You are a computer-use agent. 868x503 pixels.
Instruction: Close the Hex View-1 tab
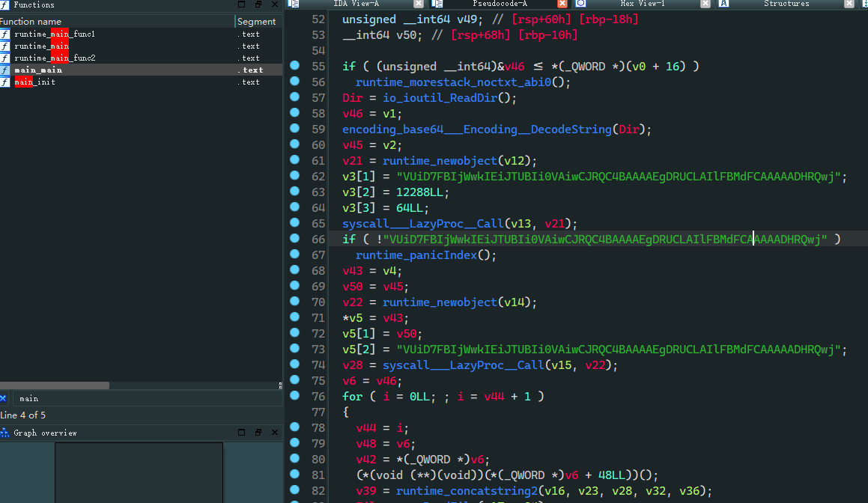[x=705, y=4]
